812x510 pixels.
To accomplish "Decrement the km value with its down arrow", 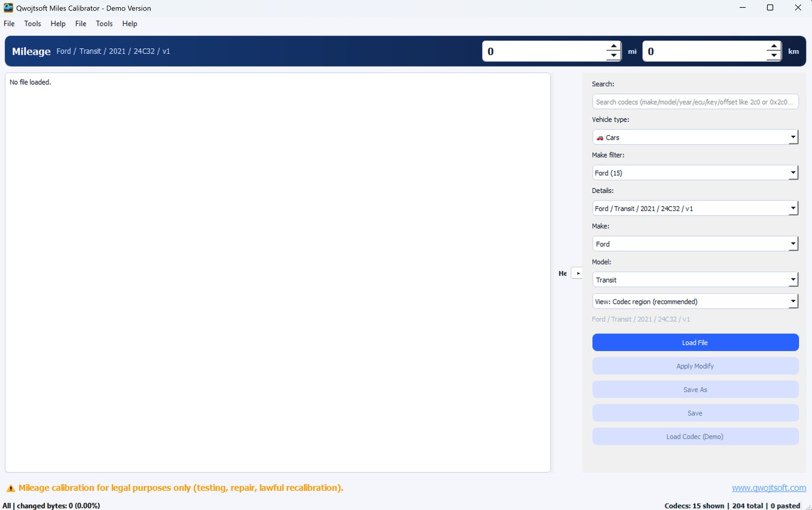I will (x=773, y=56).
